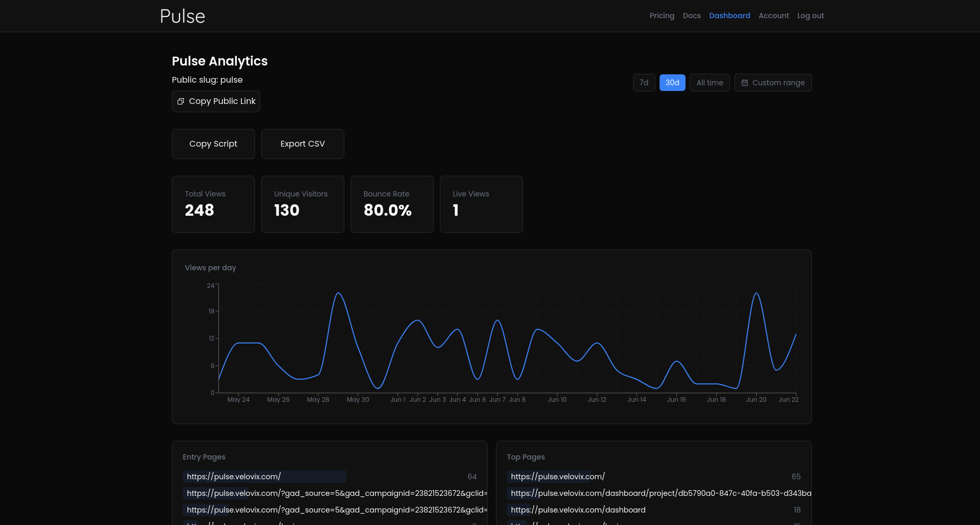Click the 'Top Pages' heading
This screenshot has width=980, height=525.
pos(526,457)
